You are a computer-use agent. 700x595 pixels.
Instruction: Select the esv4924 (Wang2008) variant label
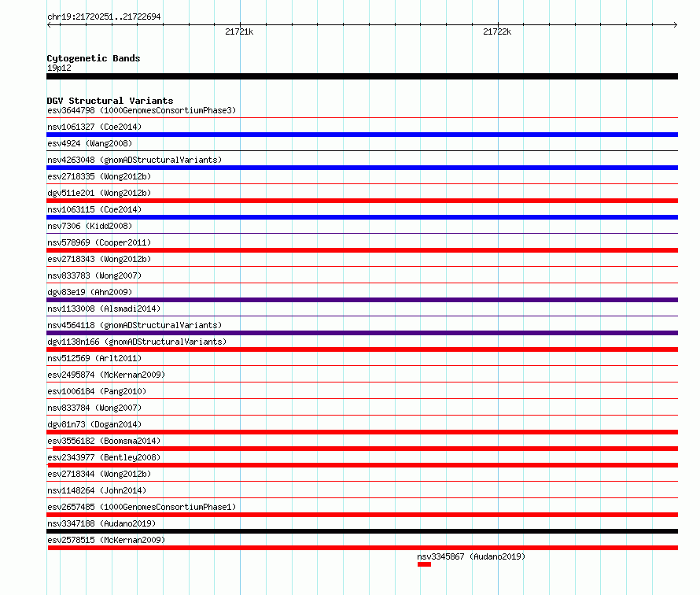[x=90, y=143]
